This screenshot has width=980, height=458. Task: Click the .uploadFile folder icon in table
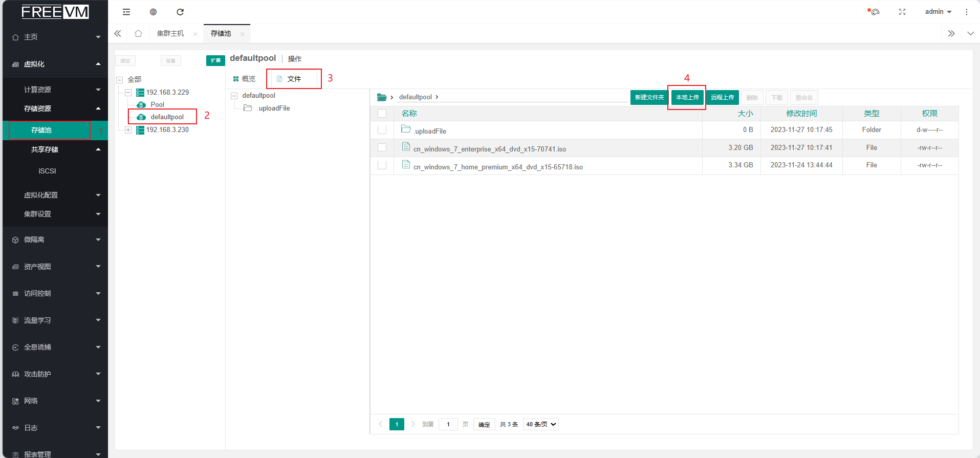tap(406, 129)
